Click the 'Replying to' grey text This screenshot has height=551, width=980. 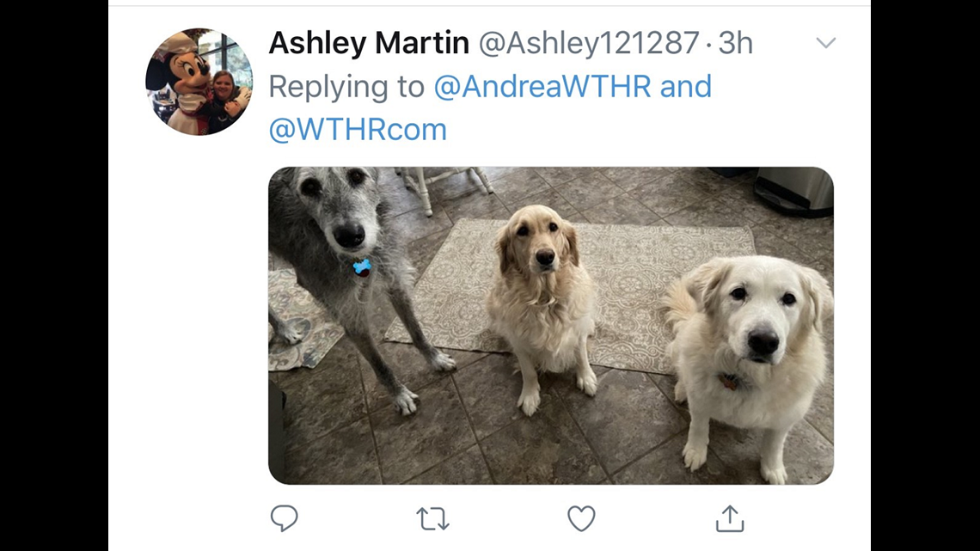(x=346, y=86)
